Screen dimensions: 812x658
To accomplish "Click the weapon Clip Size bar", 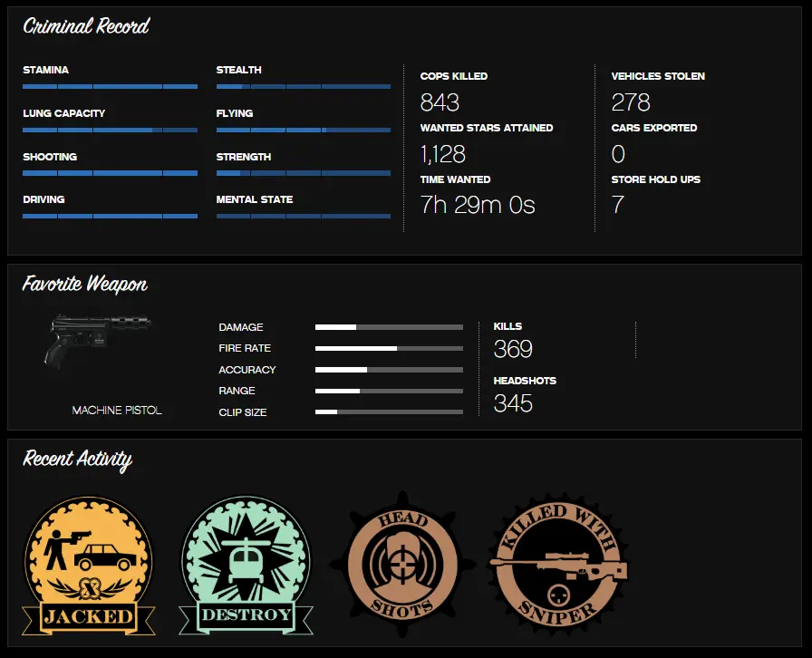I will [389, 412].
